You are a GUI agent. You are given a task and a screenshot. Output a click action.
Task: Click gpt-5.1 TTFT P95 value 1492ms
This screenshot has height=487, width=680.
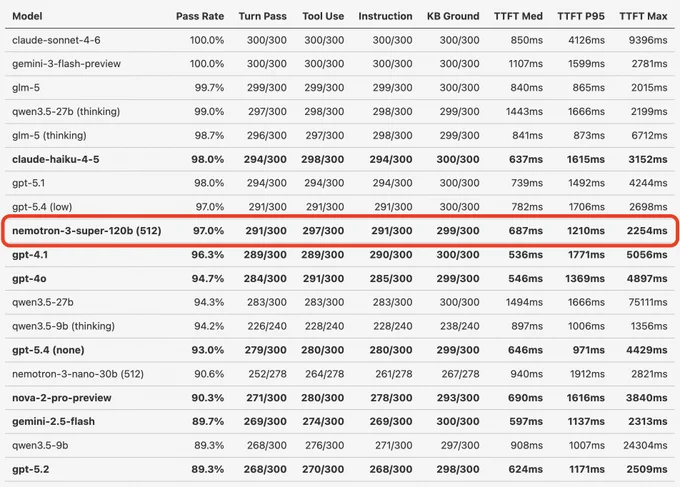pos(586,183)
